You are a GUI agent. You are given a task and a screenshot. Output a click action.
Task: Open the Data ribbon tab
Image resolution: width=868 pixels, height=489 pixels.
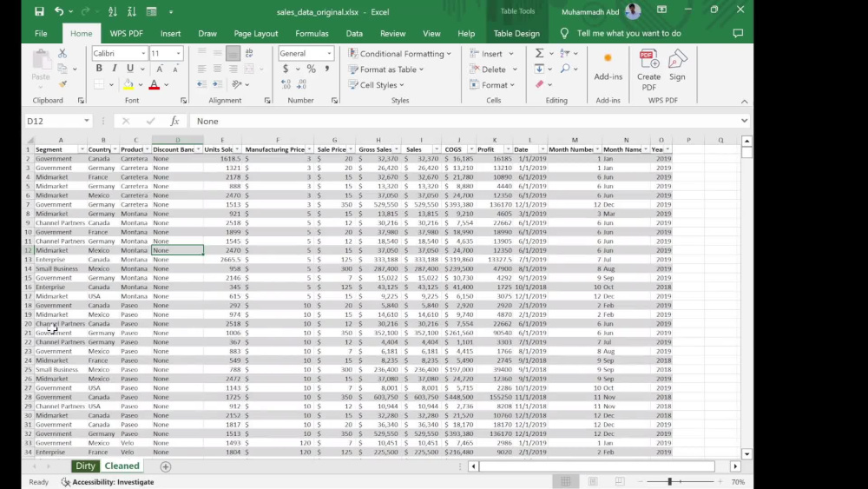[x=354, y=33]
